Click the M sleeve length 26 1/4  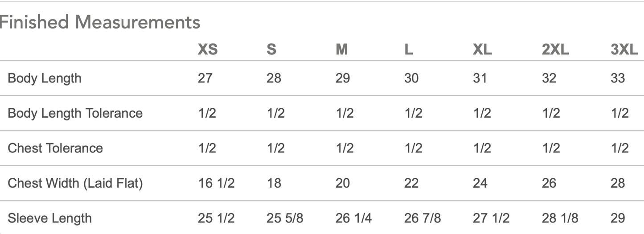(x=353, y=218)
